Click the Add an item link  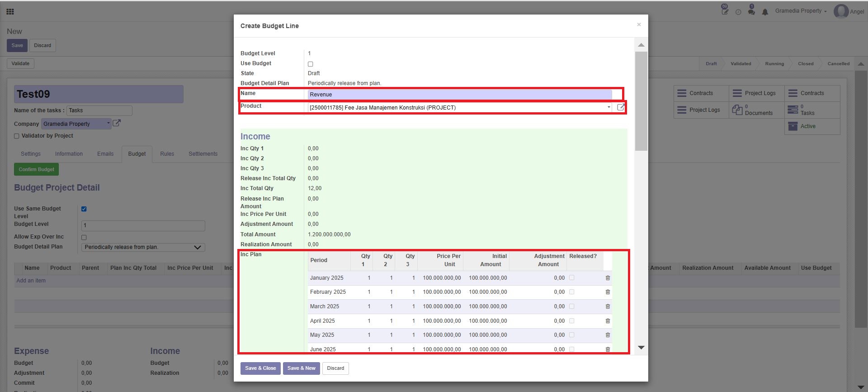click(31, 281)
